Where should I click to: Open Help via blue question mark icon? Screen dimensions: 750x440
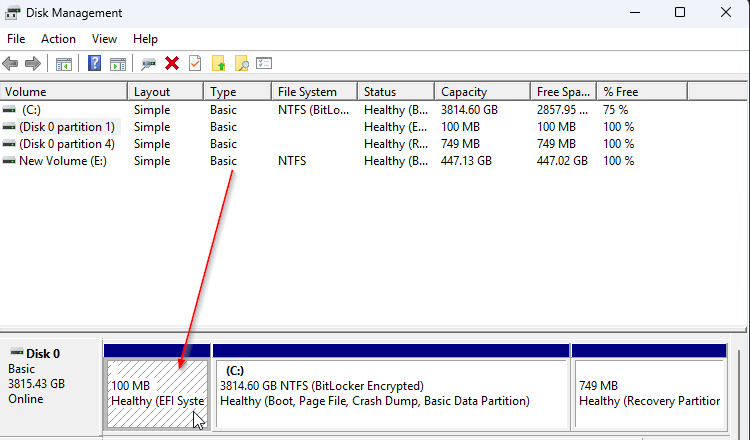pos(94,63)
